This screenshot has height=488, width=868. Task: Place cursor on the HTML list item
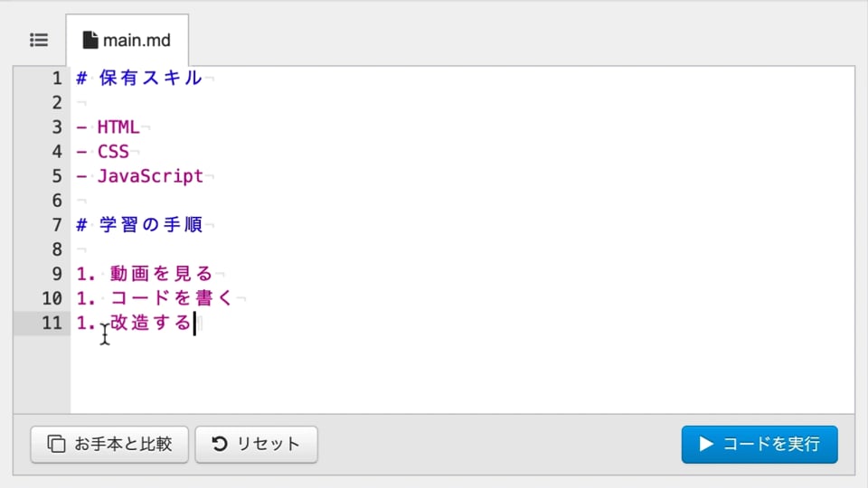pos(118,127)
